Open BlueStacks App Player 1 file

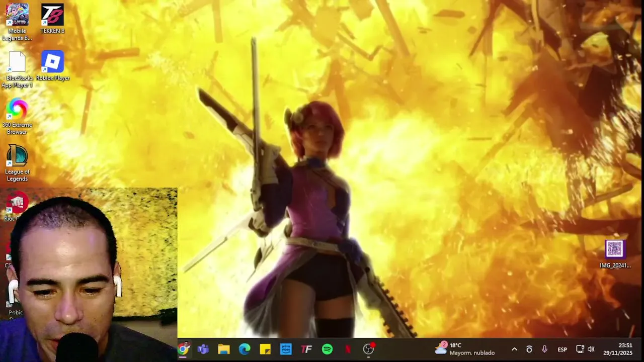(17, 69)
